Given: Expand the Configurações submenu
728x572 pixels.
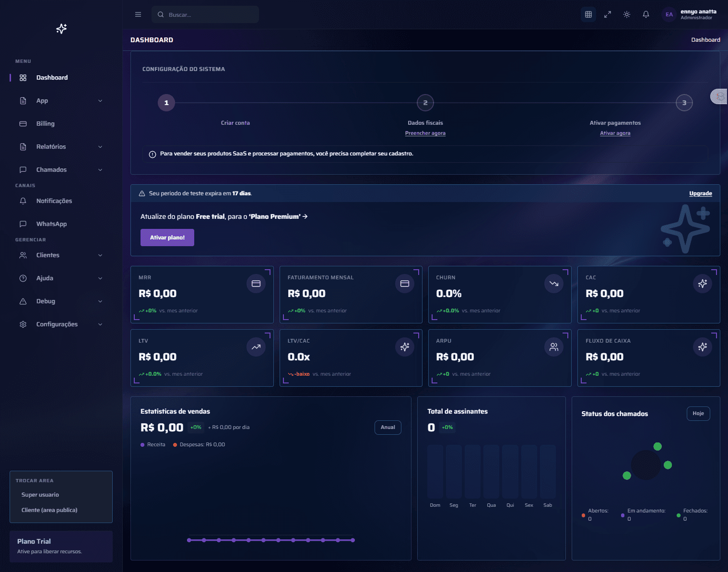Looking at the screenshot, I should (100, 324).
